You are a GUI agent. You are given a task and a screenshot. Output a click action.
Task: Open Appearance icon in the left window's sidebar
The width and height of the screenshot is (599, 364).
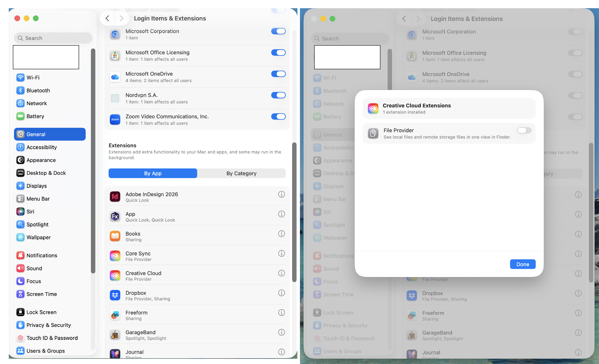[x=20, y=160]
